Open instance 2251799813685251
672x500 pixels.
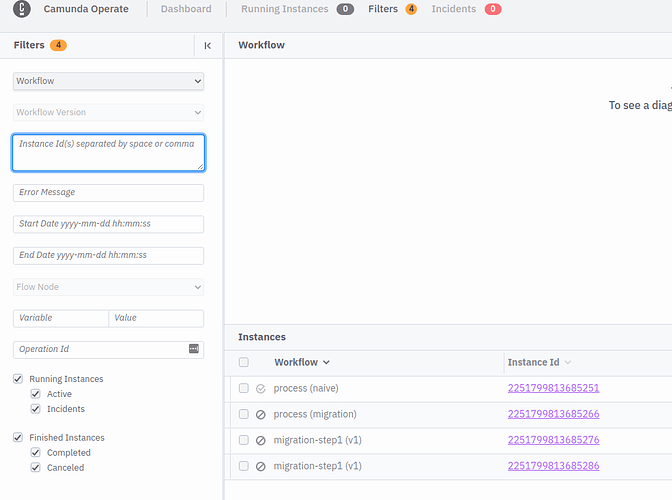(x=553, y=388)
